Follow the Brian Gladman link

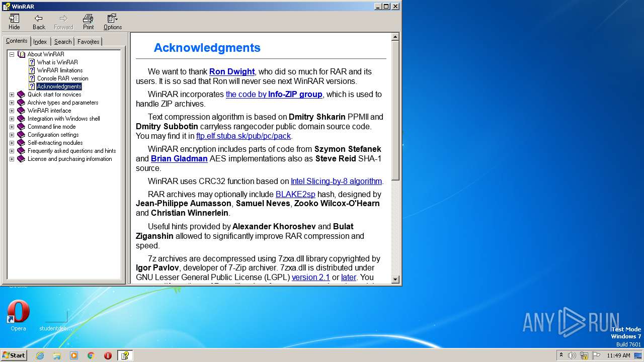(x=179, y=159)
